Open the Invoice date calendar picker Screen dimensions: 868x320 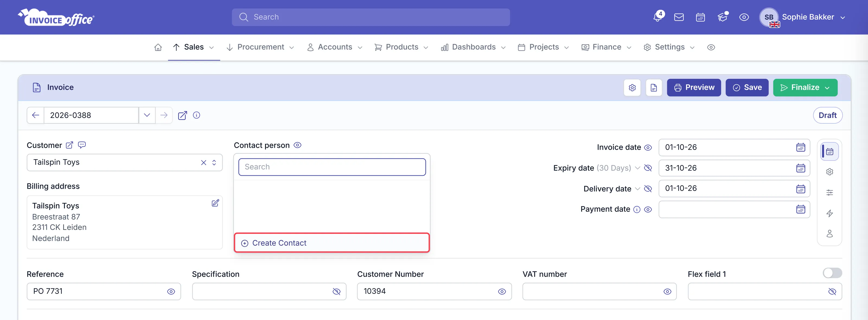[x=801, y=147]
